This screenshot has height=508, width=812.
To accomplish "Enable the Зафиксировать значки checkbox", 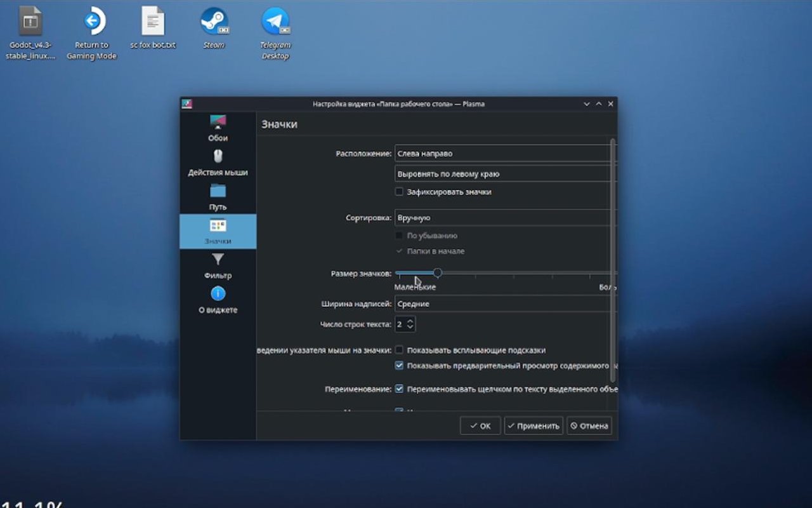I will tap(399, 192).
